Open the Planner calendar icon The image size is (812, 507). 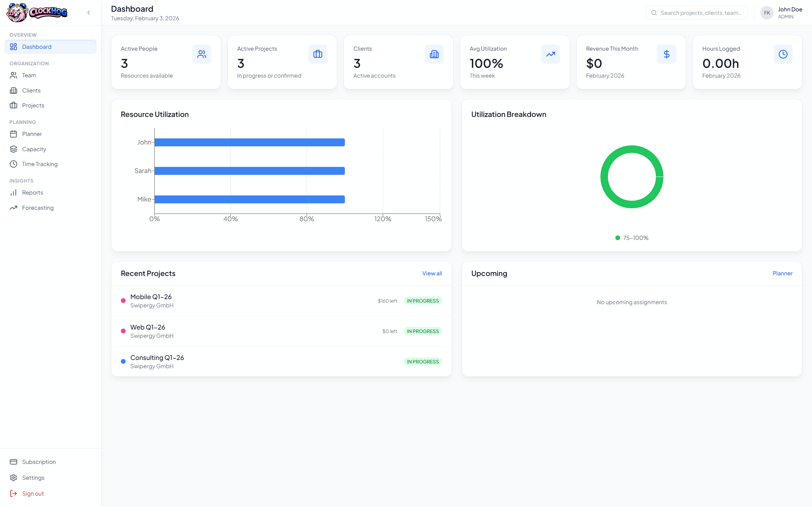pyautogui.click(x=13, y=134)
